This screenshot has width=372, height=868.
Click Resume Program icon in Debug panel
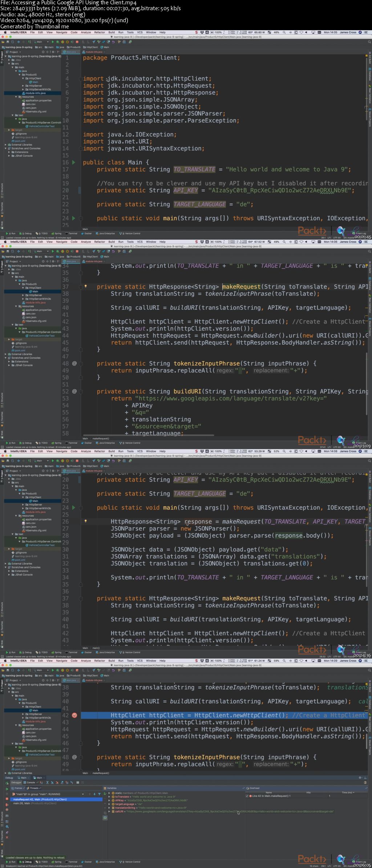(x=7, y=789)
